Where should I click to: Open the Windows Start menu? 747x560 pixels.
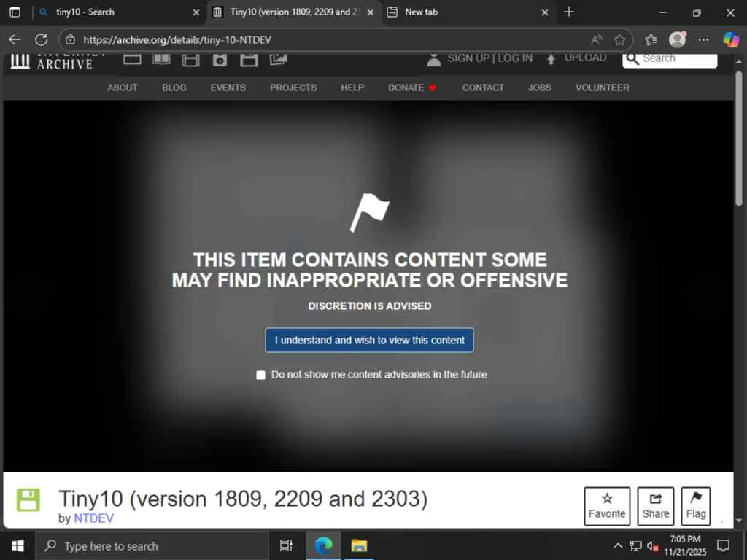click(x=18, y=545)
